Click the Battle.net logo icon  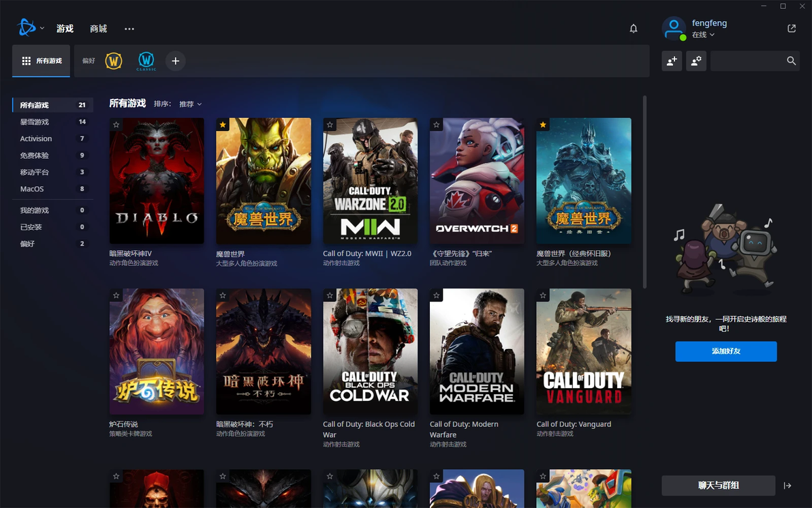(x=27, y=28)
